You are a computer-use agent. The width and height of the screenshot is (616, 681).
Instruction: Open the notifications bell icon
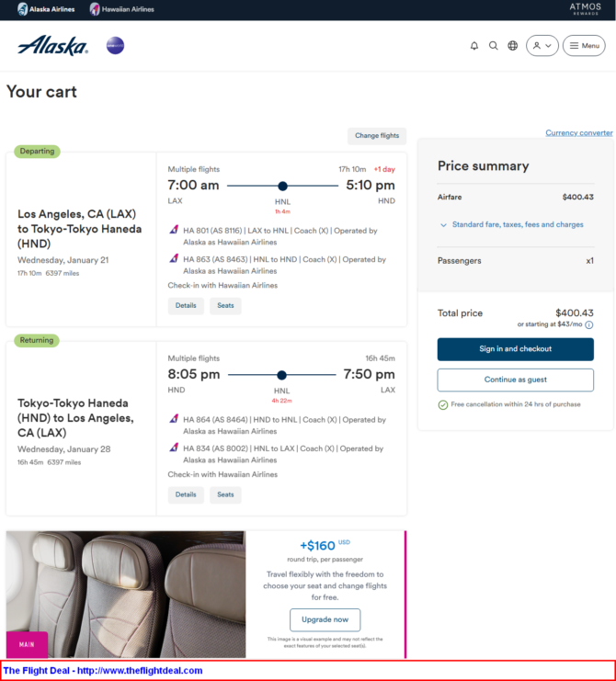click(474, 46)
